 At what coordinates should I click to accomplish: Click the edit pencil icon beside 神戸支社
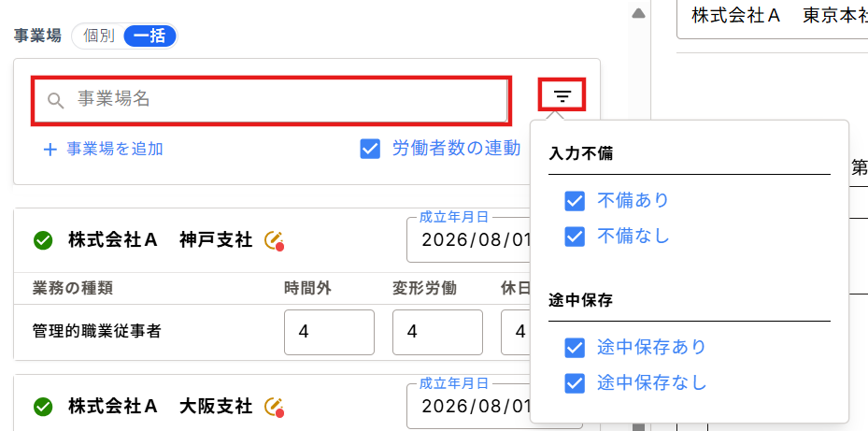coord(274,240)
